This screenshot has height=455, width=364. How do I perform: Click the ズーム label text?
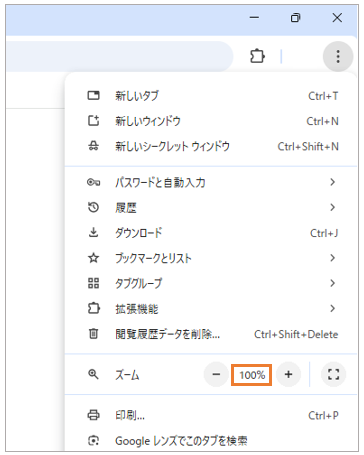pyautogui.click(x=127, y=375)
